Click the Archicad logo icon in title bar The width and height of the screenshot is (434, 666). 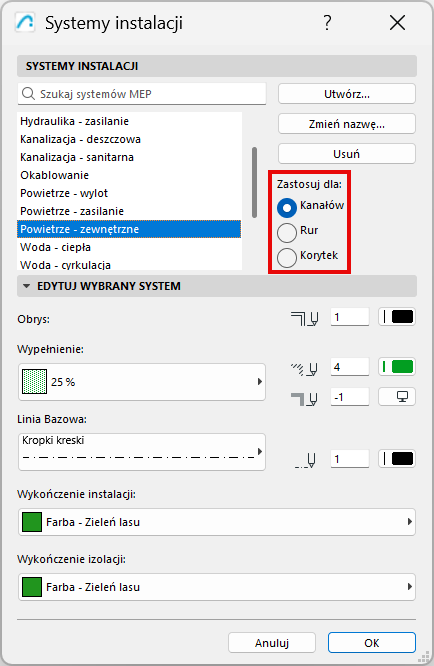click(x=25, y=23)
